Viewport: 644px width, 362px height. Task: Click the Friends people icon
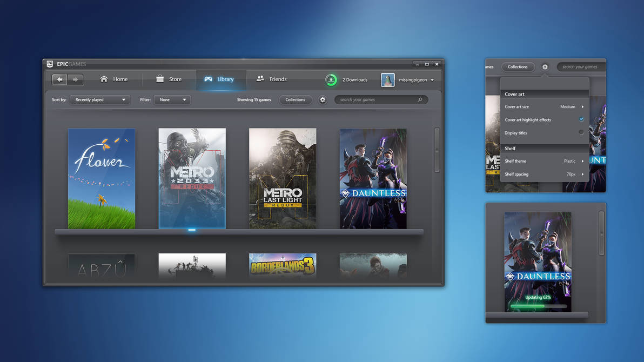[x=260, y=79]
